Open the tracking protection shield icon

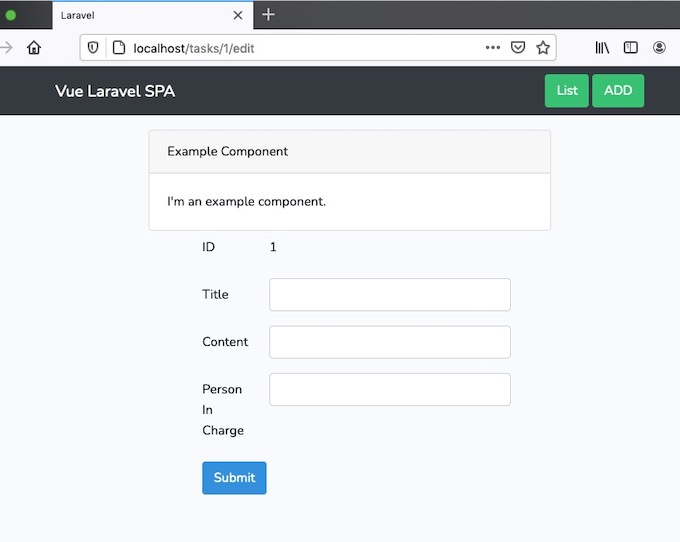click(93, 48)
